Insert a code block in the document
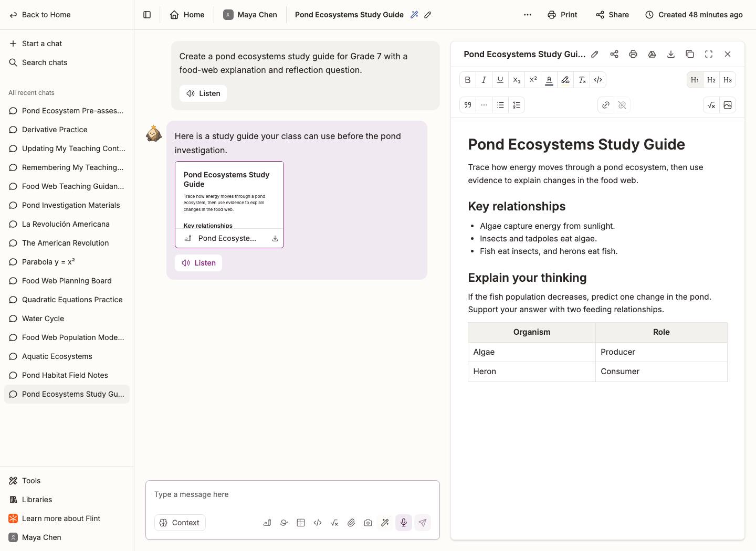The height and width of the screenshot is (551, 756). tap(598, 80)
